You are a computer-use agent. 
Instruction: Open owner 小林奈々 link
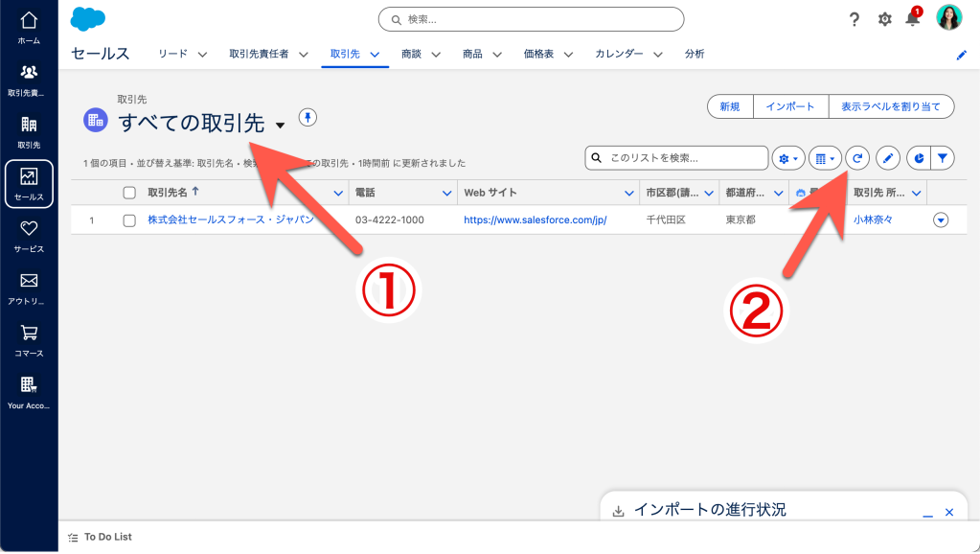point(873,219)
